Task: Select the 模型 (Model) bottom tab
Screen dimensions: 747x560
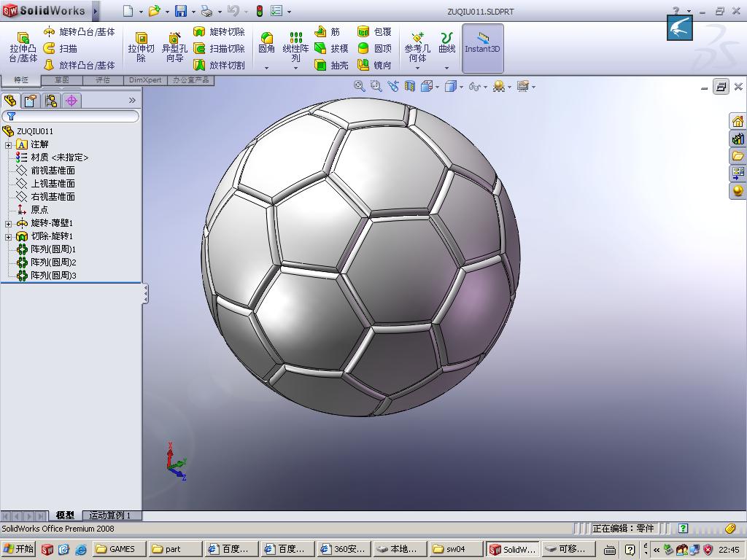Action: (x=65, y=516)
